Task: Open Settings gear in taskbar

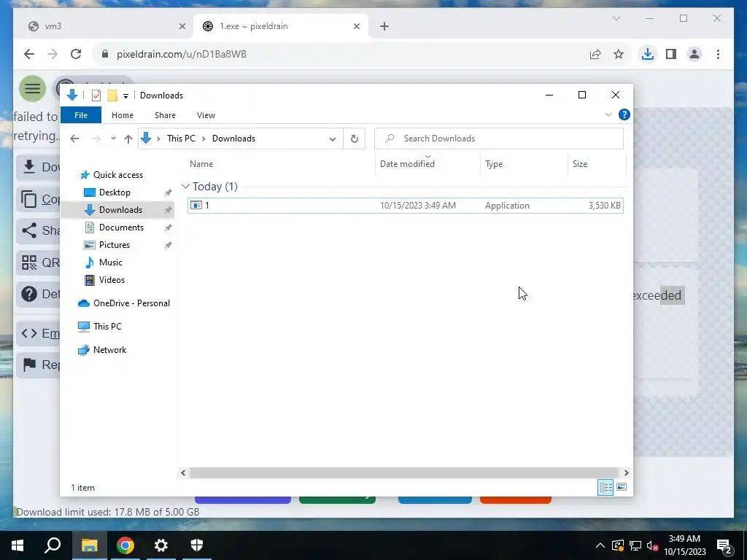Action: (161, 545)
